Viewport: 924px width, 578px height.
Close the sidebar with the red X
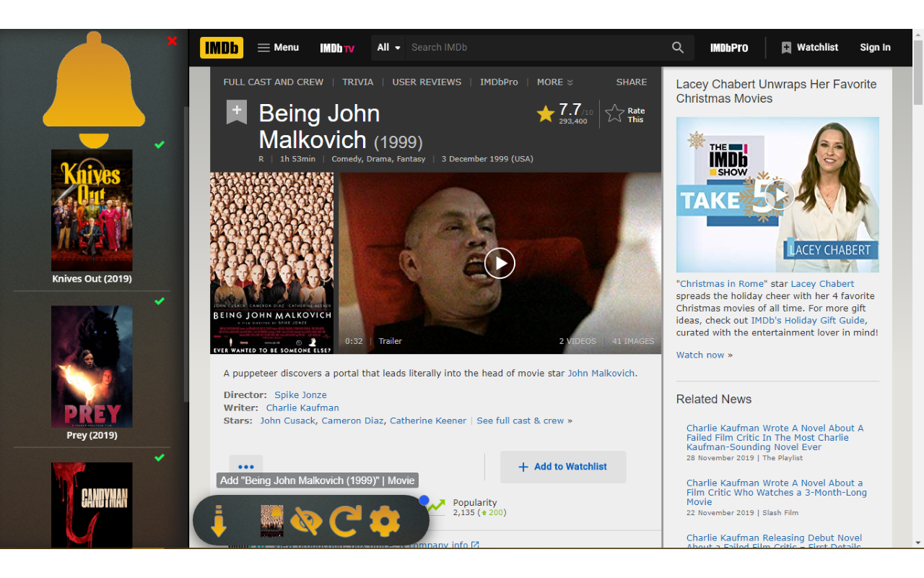pyautogui.click(x=172, y=41)
